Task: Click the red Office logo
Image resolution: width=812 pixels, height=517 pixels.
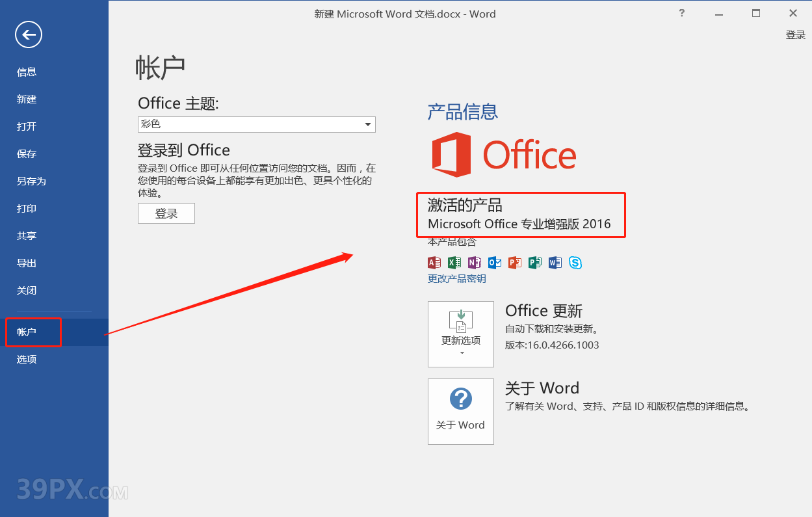Action: (x=504, y=155)
